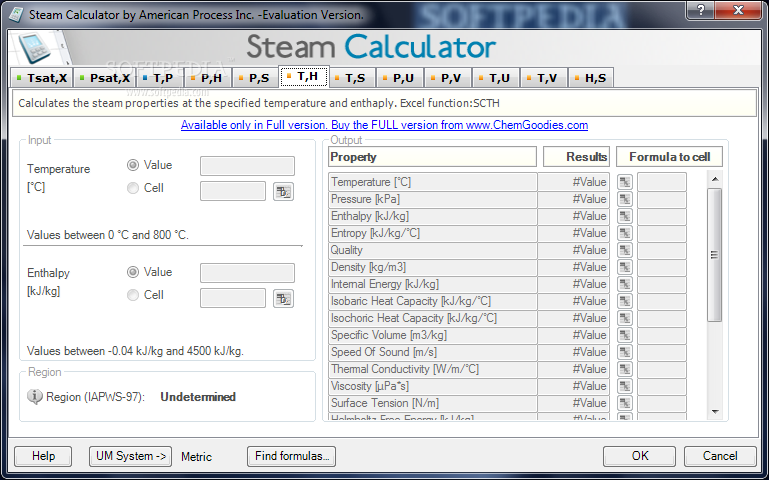Click the Results column header

(x=576, y=157)
